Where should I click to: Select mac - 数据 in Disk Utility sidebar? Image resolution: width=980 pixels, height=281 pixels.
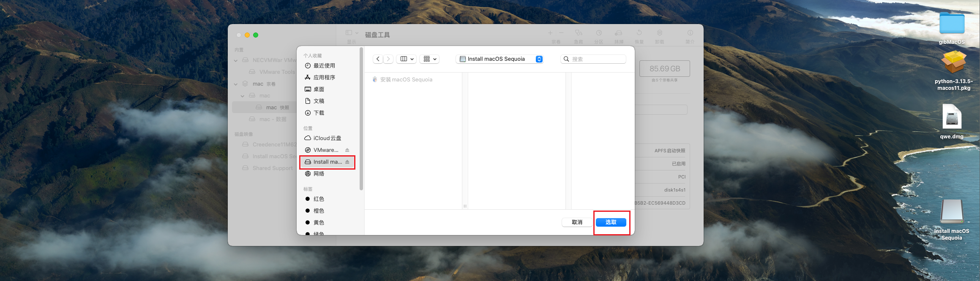click(268, 119)
